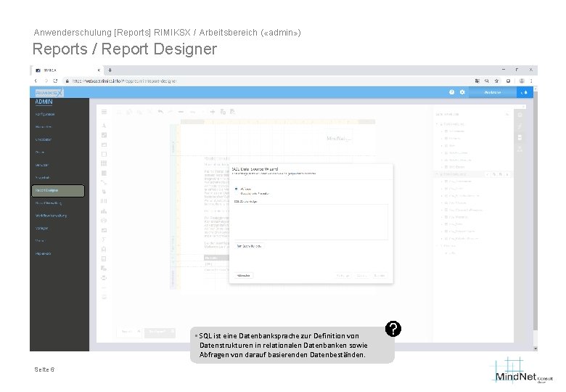Select the Label tool in the toolbox
Image resolution: width=566 pixels, height=392 pixels.
[104, 126]
